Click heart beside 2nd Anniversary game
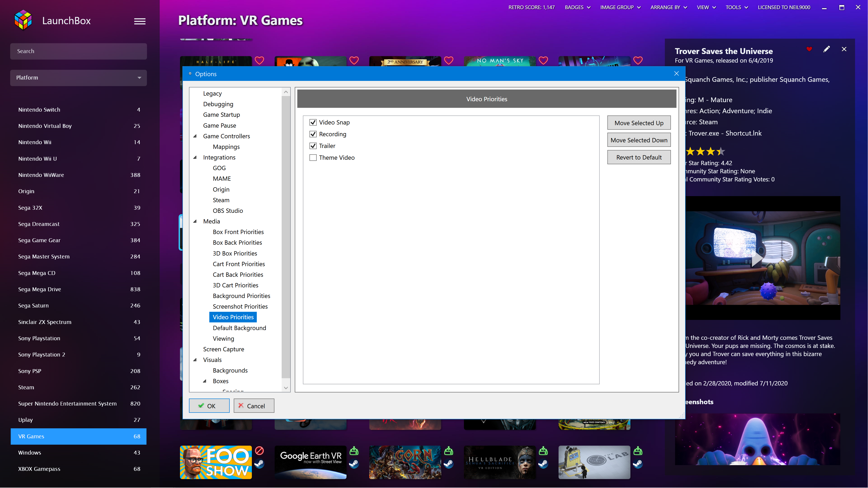868x488 pixels. pos(448,61)
